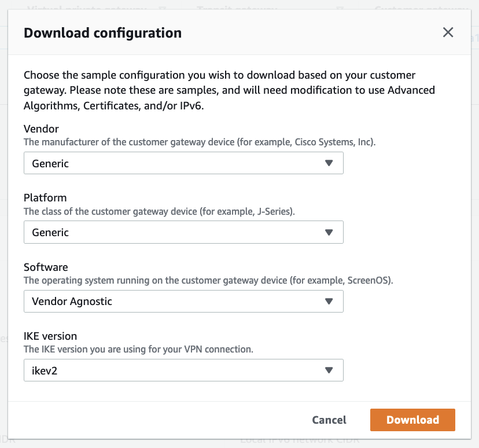Click the customer gateway description text
The height and width of the screenshot is (448, 479).
[200, 142]
